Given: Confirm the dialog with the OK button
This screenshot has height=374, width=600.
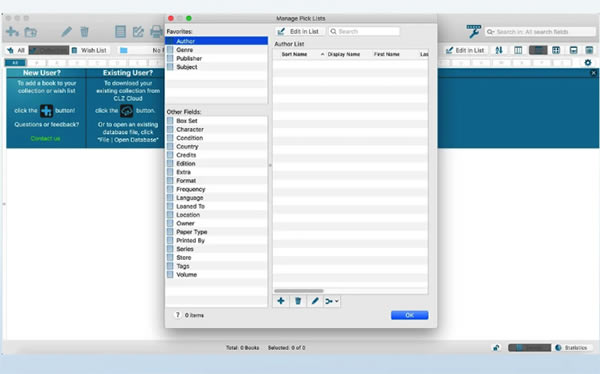Looking at the screenshot, I should point(409,315).
